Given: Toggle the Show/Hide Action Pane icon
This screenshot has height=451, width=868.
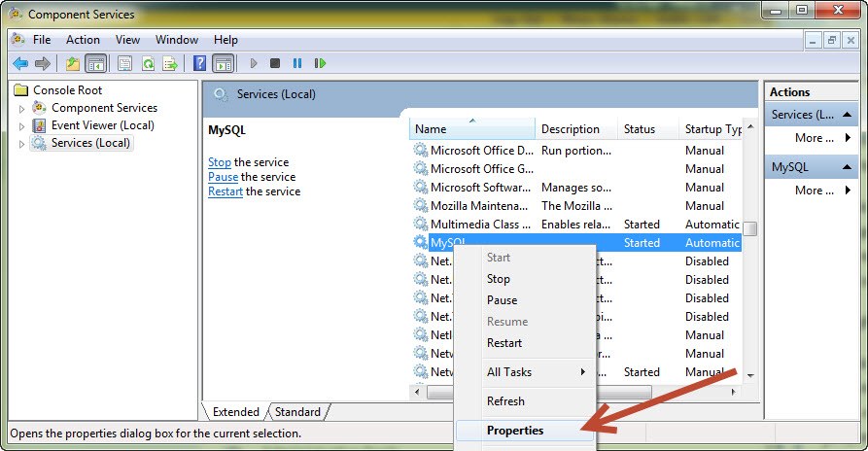Looking at the screenshot, I should coord(224,63).
